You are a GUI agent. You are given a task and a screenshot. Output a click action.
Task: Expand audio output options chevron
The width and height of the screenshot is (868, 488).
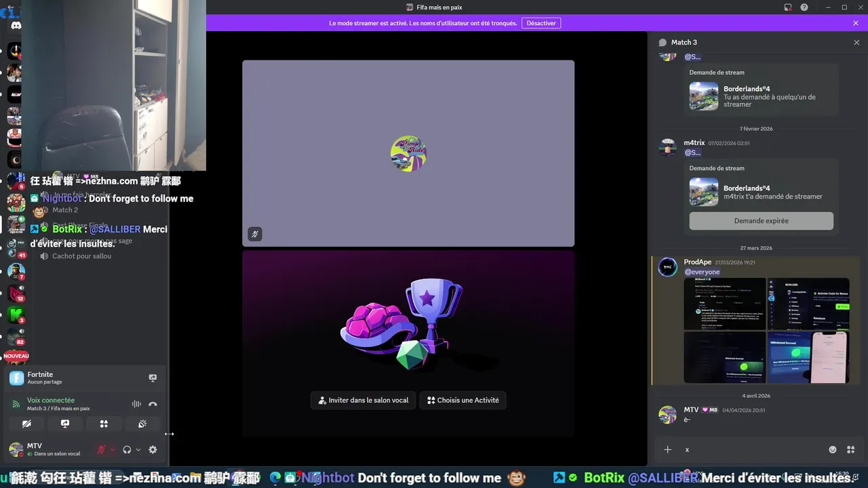[x=138, y=449]
